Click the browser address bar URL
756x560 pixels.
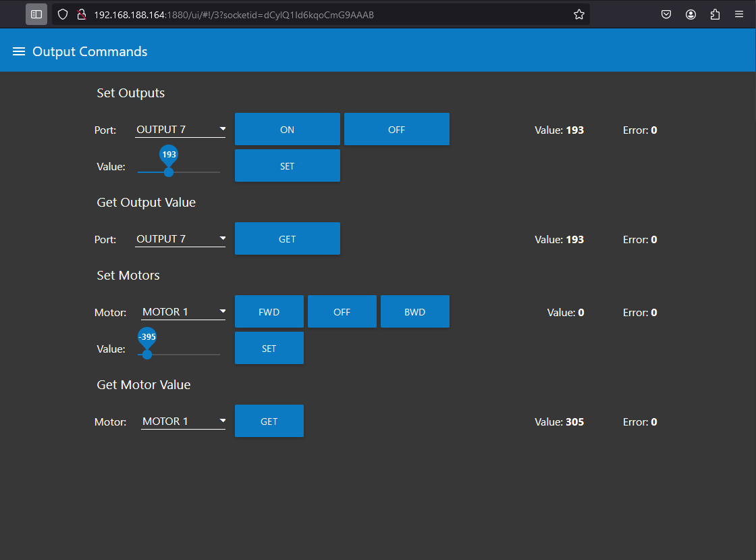(234, 15)
